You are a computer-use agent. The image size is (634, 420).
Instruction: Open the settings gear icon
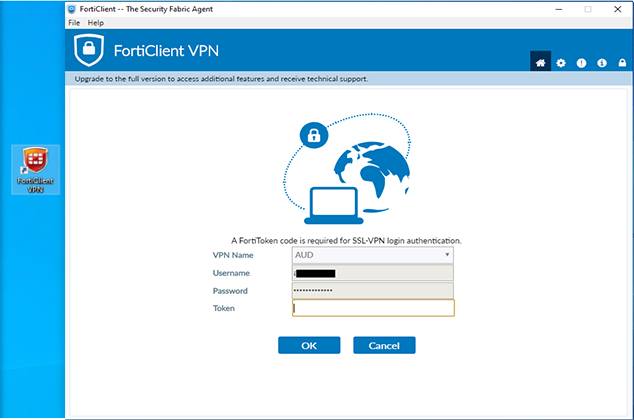[x=561, y=63]
